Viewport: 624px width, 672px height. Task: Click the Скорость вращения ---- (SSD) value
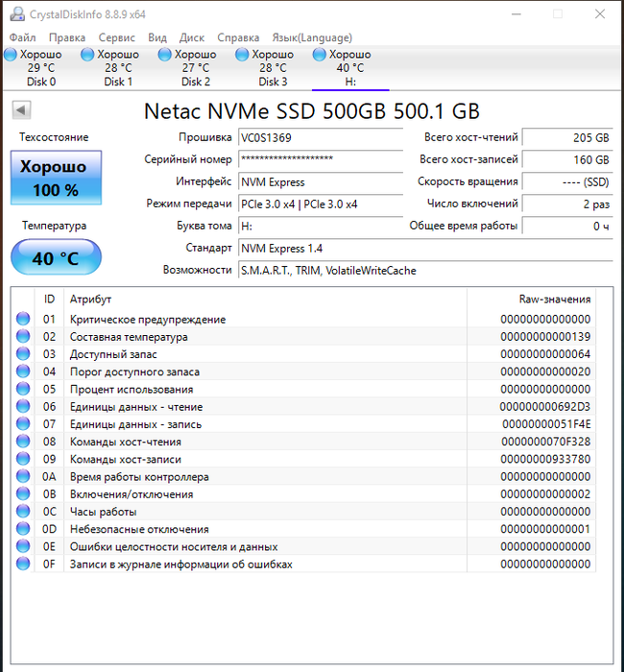[x=567, y=182]
